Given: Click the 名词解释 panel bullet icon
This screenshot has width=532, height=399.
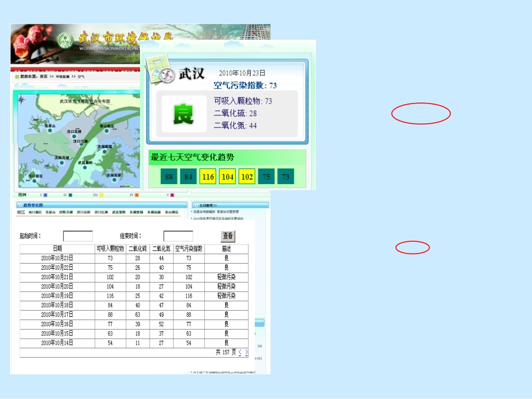Looking at the screenshot, I should [197, 205].
